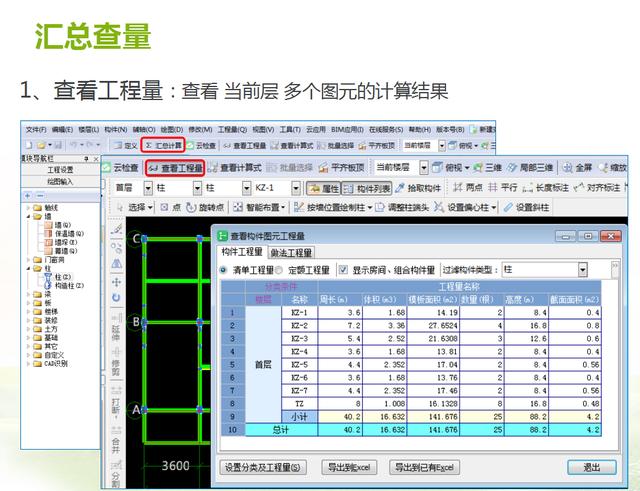Viewport: 640px width, 491px height.
Task: Toggle the 属性 panel button
Action: [x=324, y=188]
